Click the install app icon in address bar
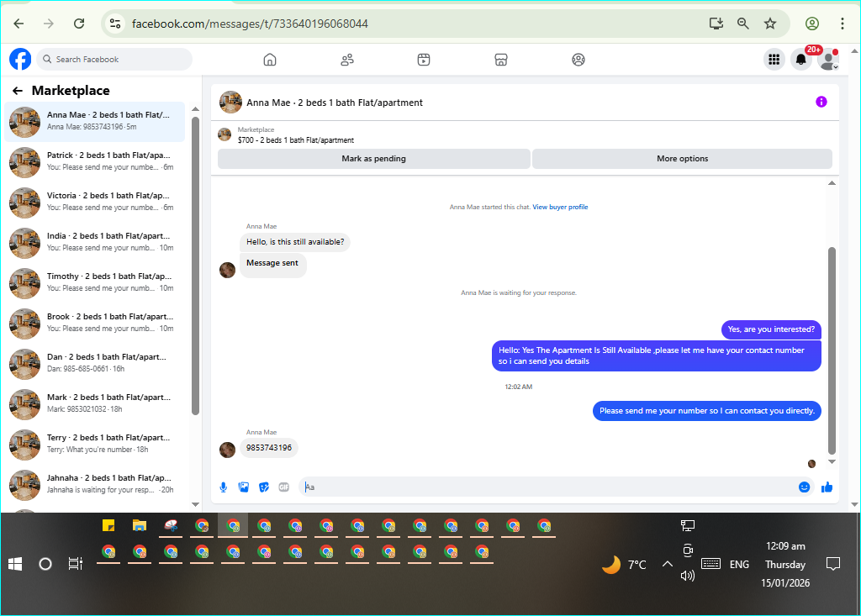Image resolution: width=861 pixels, height=616 pixels. tap(716, 24)
